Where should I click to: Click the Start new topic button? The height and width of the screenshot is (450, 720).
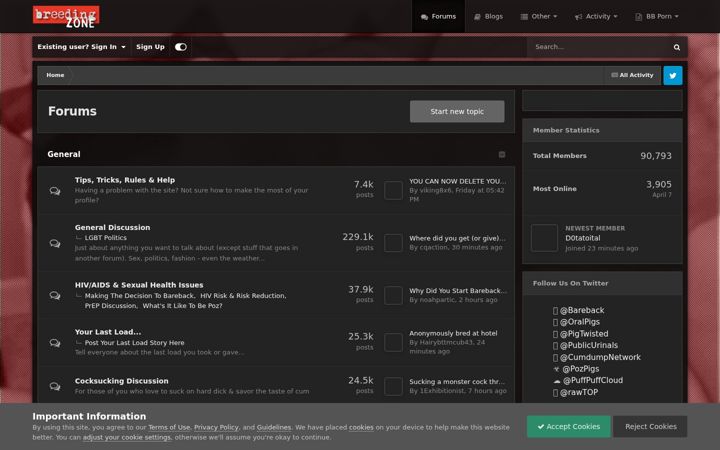click(457, 112)
